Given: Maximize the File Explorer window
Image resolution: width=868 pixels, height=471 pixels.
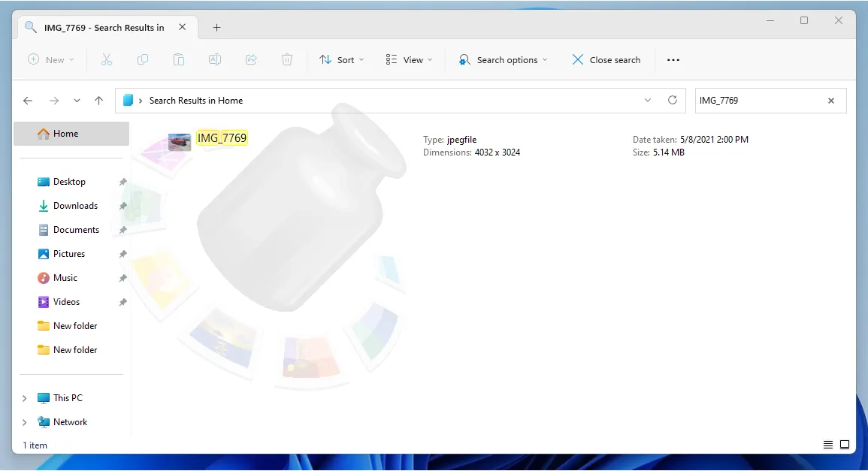Looking at the screenshot, I should tap(804, 20).
